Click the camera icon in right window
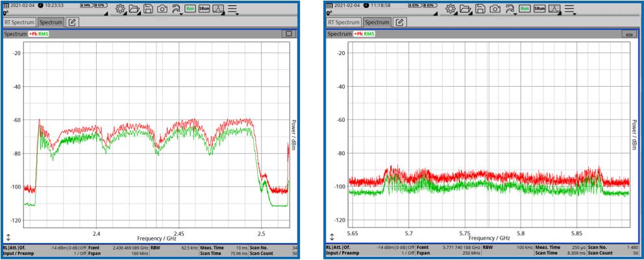Viewport: 644px width, 260px height. click(x=495, y=9)
